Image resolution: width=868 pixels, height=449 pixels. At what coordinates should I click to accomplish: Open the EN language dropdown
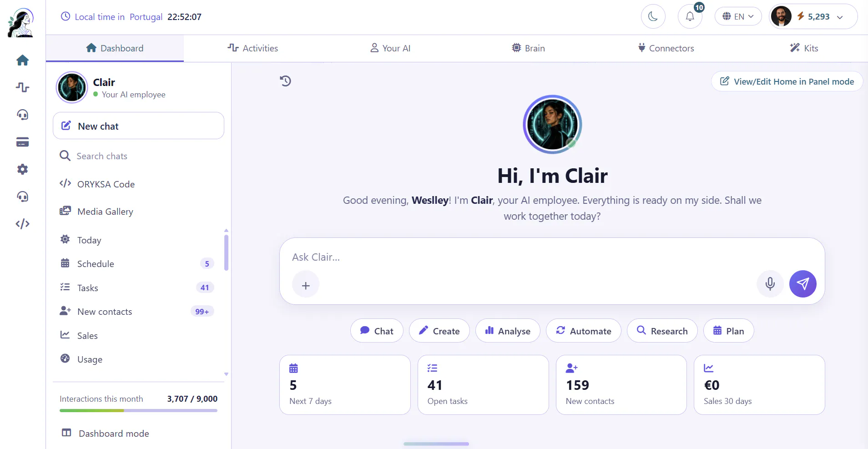pos(738,16)
